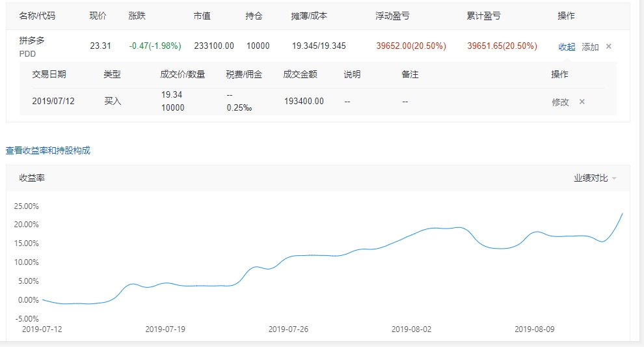644x347 pixels.
Task: Click the 2019-07-26 x-axis date label
Action: pos(288,329)
